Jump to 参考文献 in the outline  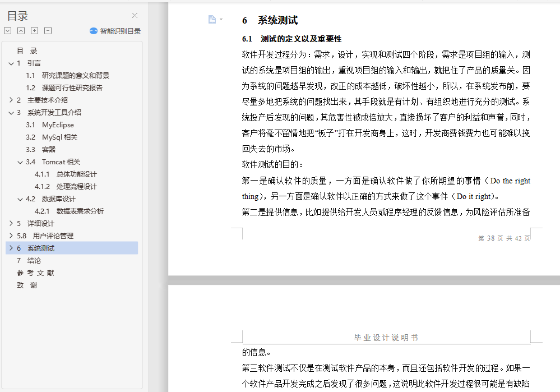tap(35, 273)
